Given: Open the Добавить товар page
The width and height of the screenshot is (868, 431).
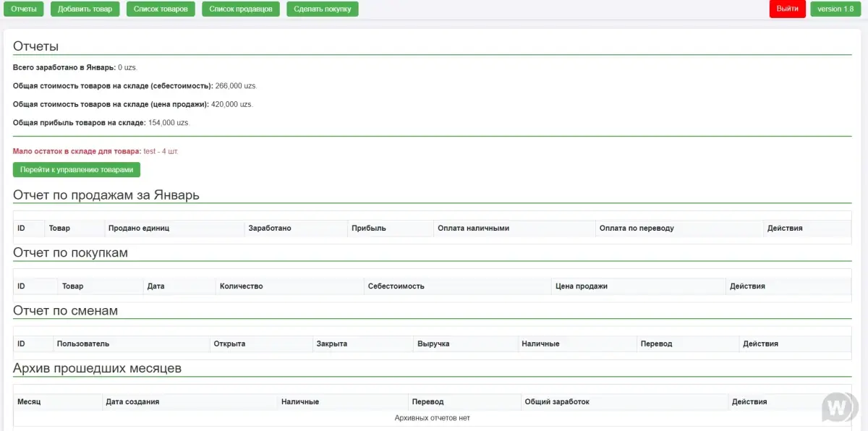Looking at the screenshot, I should click(x=85, y=9).
